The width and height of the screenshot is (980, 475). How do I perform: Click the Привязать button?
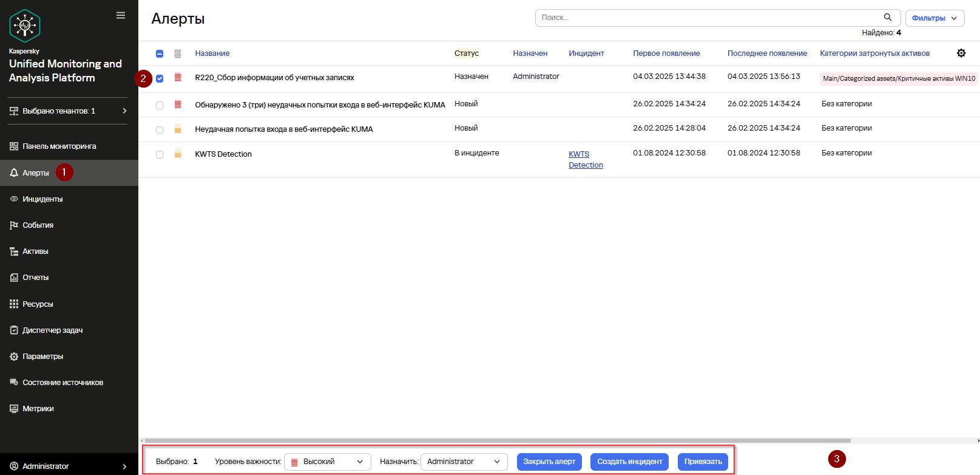(703, 462)
